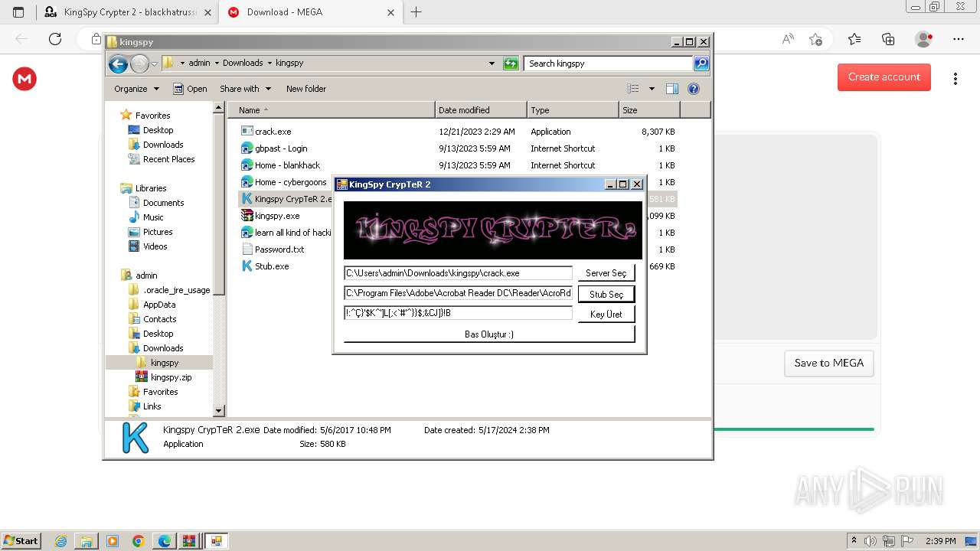Toggle the preview pane icon
Screen dimensions: 980x551
(x=672, y=89)
